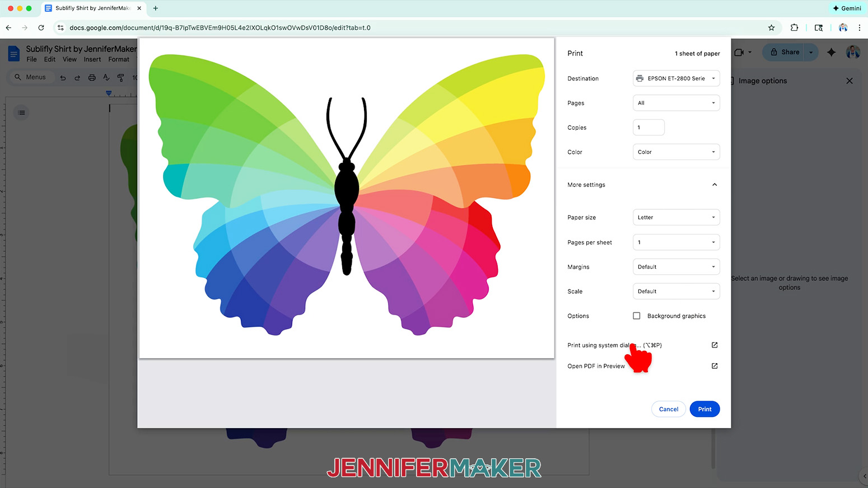Open the browser extensions puzzle icon
Image resolution: width=868 pixels, height=488 pixels.
point(794,27)
